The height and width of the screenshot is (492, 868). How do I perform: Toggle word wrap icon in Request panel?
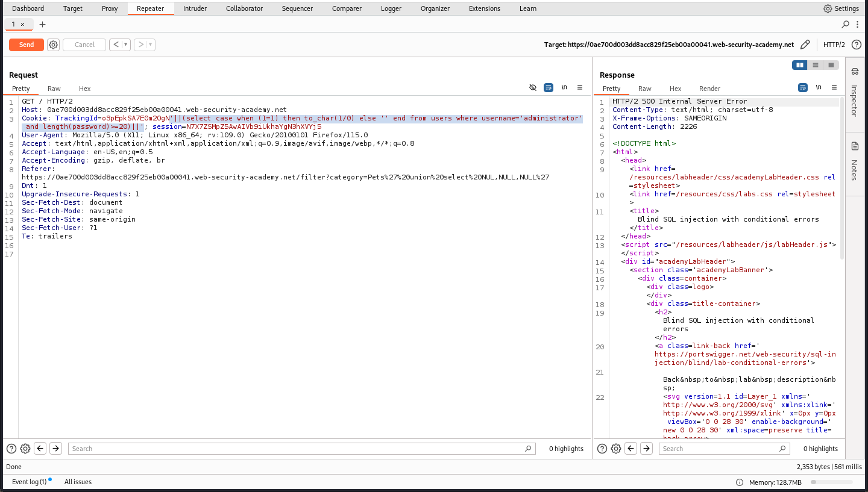[549, 87]
